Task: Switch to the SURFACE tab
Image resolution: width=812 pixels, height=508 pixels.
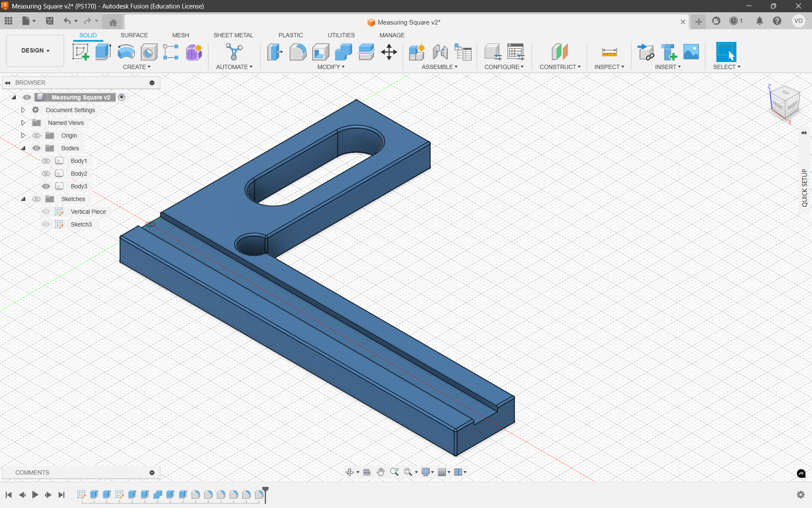Action: point(134,35)
